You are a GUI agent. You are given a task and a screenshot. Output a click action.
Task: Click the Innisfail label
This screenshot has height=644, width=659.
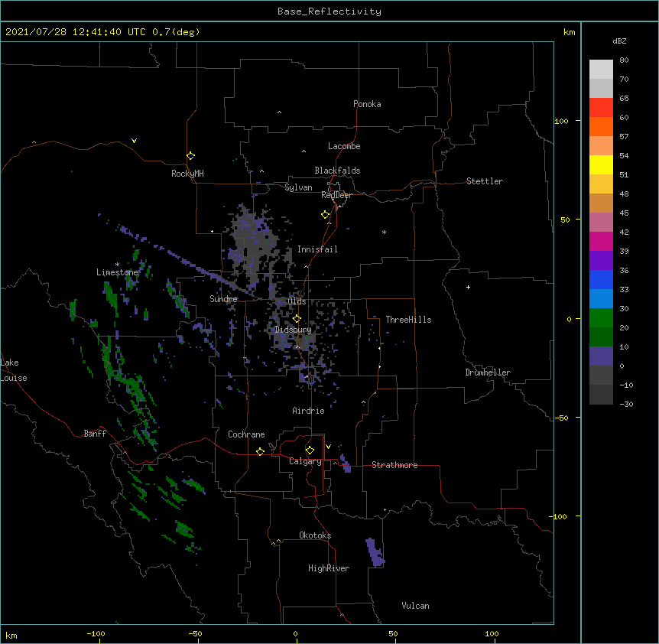tap(317, 249)
